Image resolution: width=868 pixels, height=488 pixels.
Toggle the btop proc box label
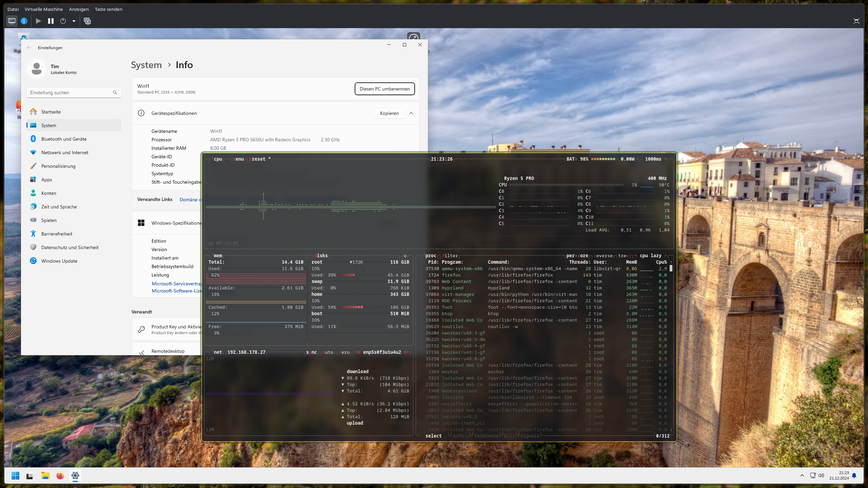(430, 256)
